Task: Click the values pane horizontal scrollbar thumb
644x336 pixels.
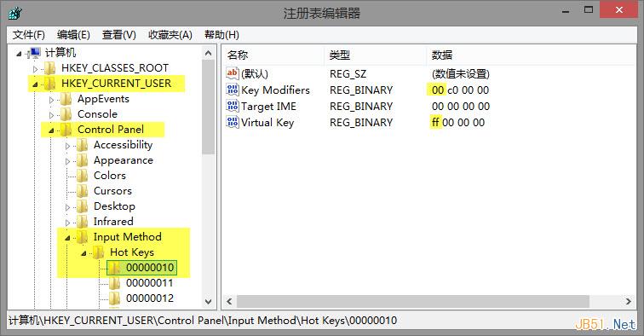Action: (x=413, y=301)
